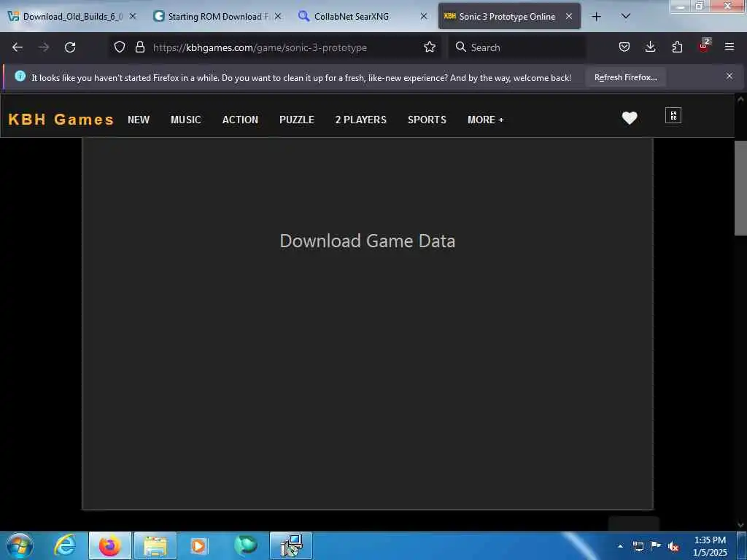Open Windows Explorer folder from taskbar
The width and height of the screenshot is (747, 560).
[x=155, y=545]
